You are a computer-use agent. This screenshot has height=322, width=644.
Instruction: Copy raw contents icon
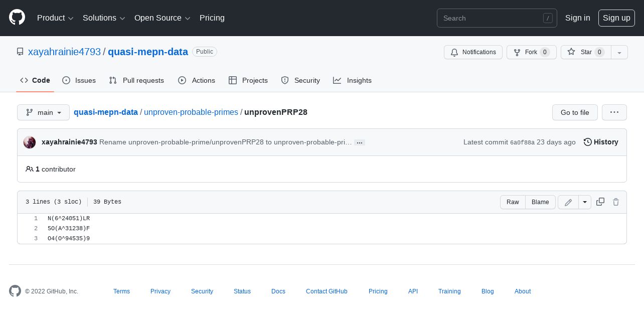tap(600, 202)
